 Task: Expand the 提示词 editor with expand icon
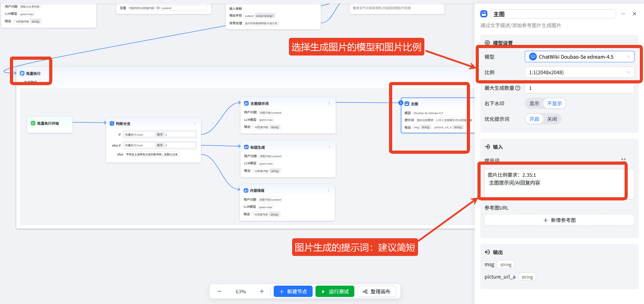(x=623, y=160)
